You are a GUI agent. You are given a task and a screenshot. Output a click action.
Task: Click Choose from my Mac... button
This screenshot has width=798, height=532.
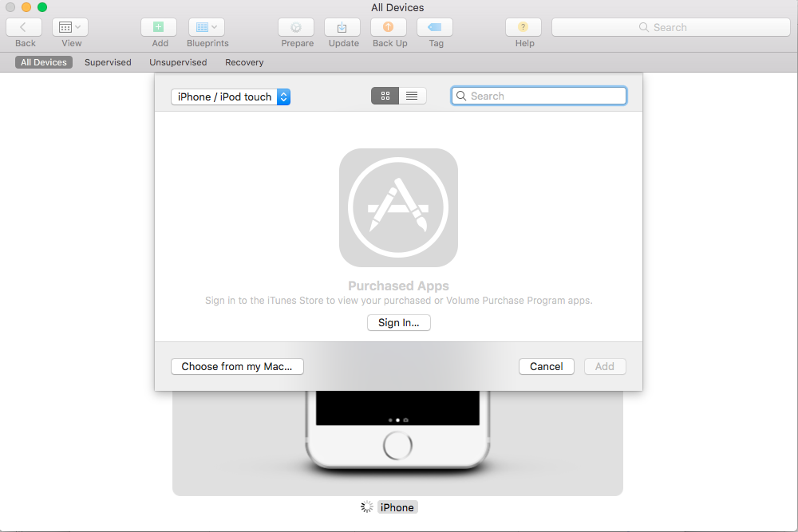[237, 366]
